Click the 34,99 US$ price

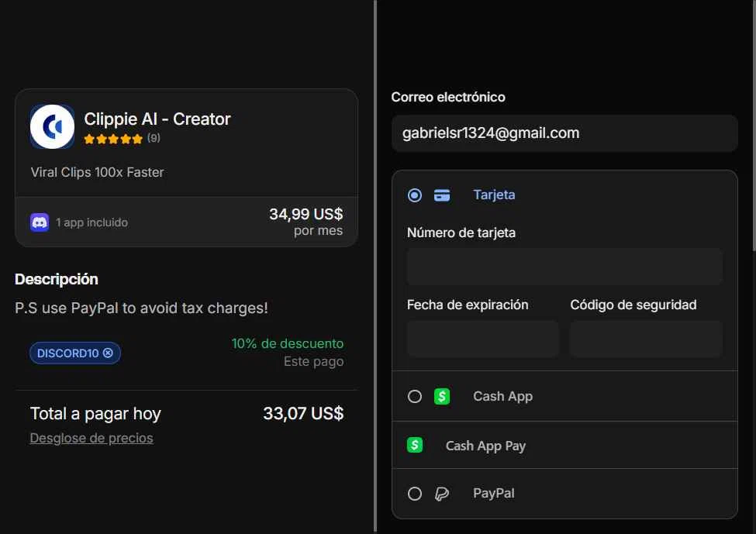coord(306,214)
